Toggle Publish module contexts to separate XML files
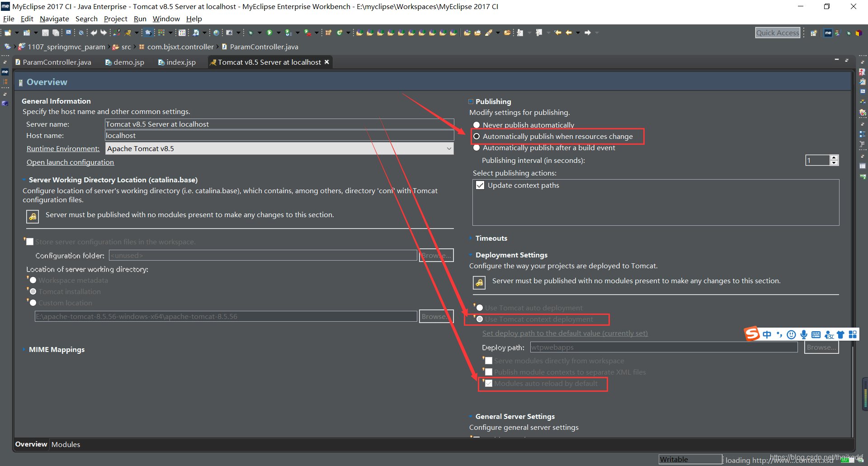The image size is (868, 466). tap(489, 372)
